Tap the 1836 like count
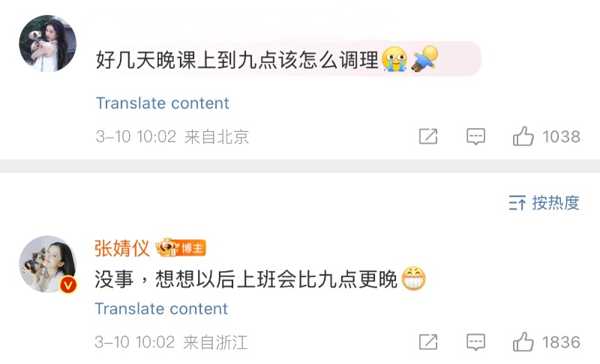 (x=561, y=342)
